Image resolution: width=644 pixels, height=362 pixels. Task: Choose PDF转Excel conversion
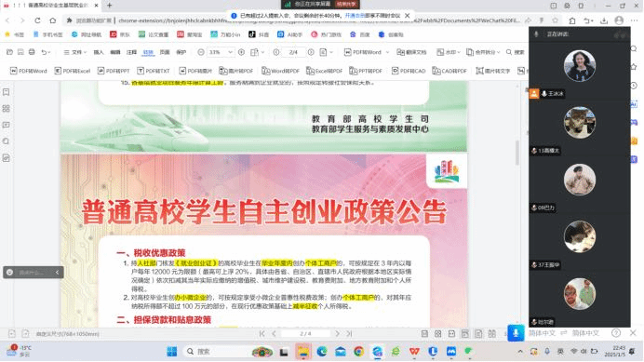click(x=73, y=71)
